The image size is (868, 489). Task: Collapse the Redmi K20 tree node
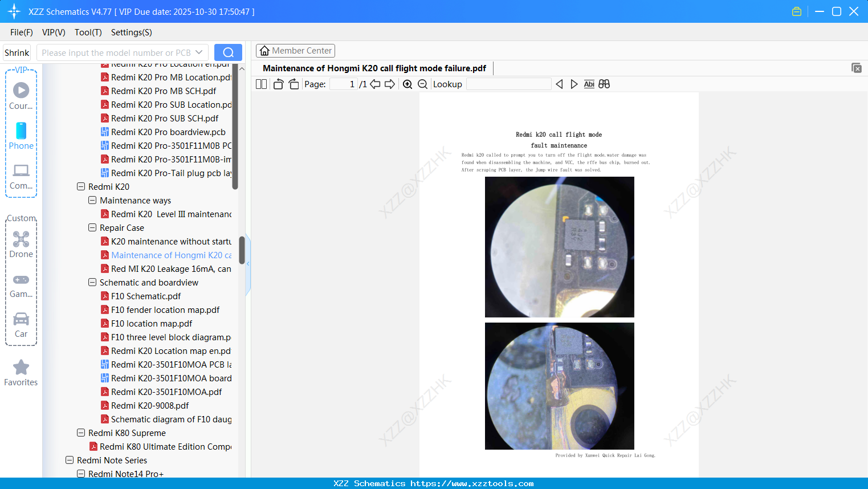(x=81, y=187)
